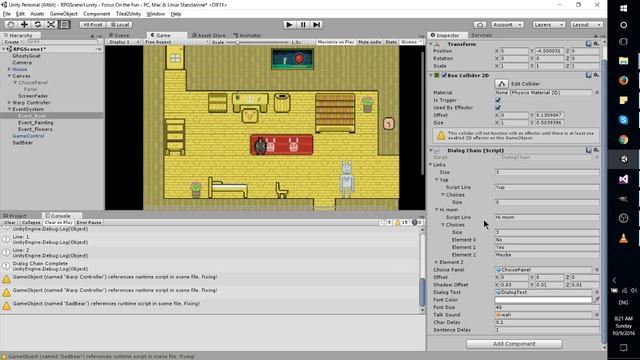Open the Layers dropdown
Image resolution: width=640 pixels, height=360 pixels.
[548, 24]
